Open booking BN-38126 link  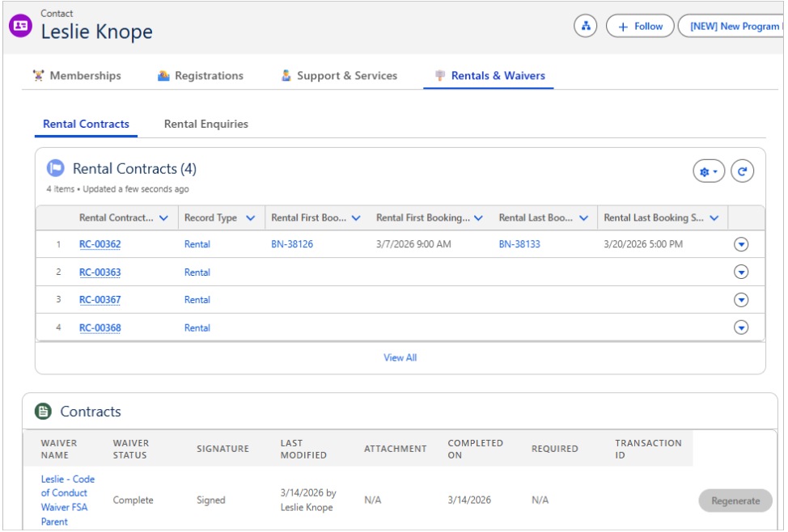(x=291, y=244)
